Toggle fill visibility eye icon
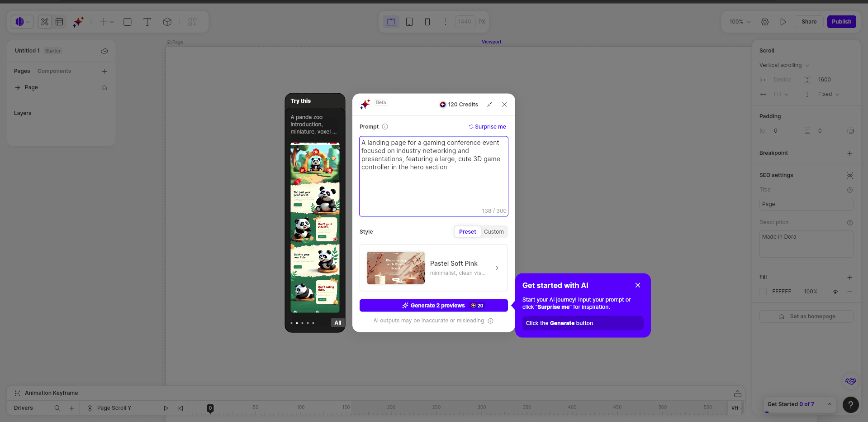The width and height of the screenshot is (868, 422). (x=835, y=292)
